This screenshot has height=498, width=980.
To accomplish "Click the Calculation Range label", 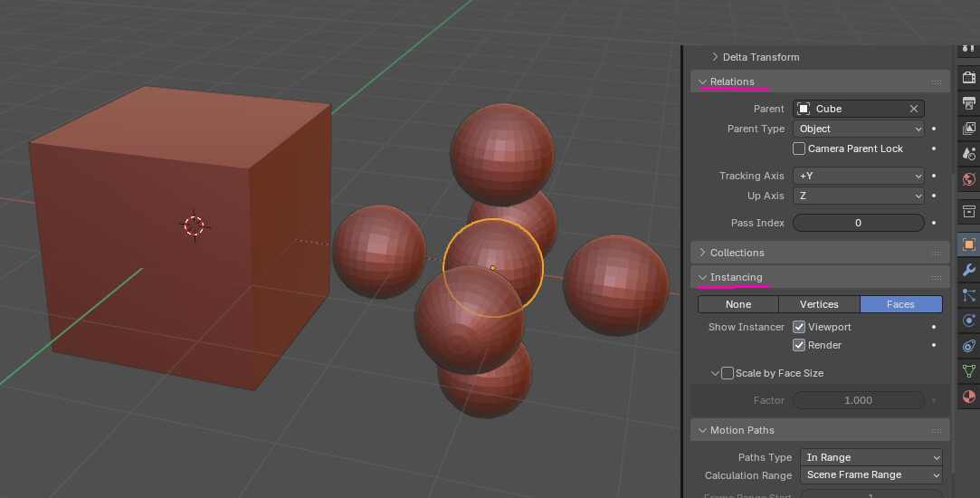I will [x=748, y=475].
